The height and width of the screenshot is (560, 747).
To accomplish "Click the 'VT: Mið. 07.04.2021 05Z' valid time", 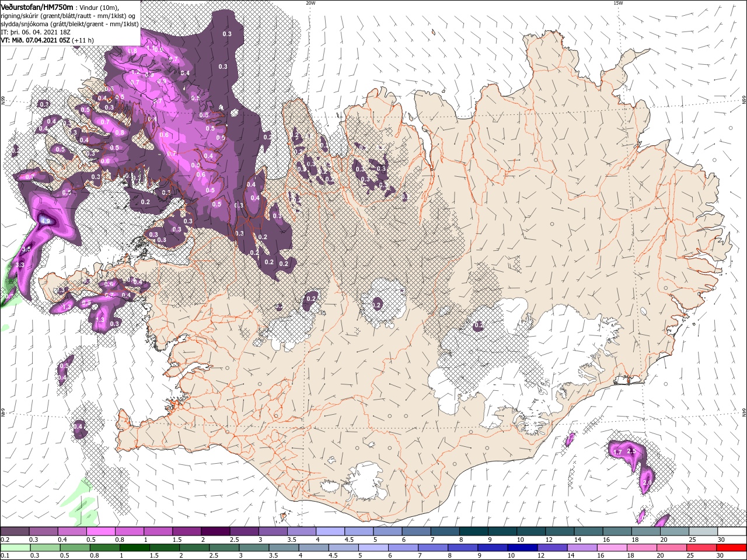I will click(36, 40).
